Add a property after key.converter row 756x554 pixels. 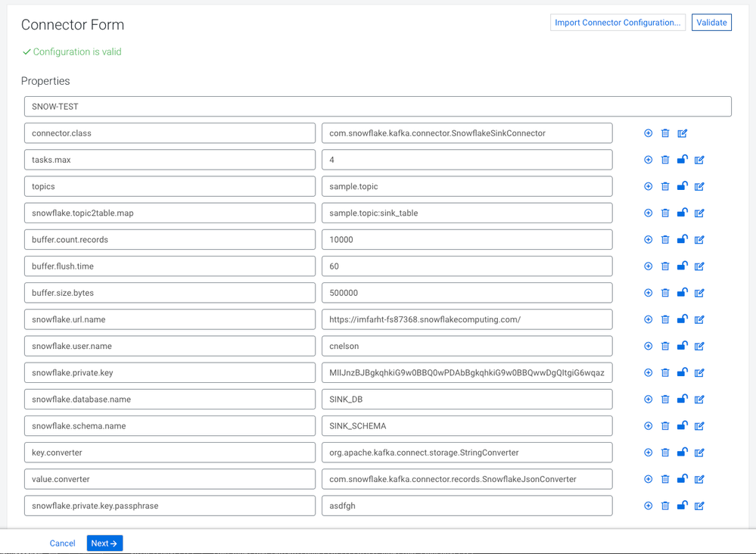pyautogui.click(x=648, y=453)
